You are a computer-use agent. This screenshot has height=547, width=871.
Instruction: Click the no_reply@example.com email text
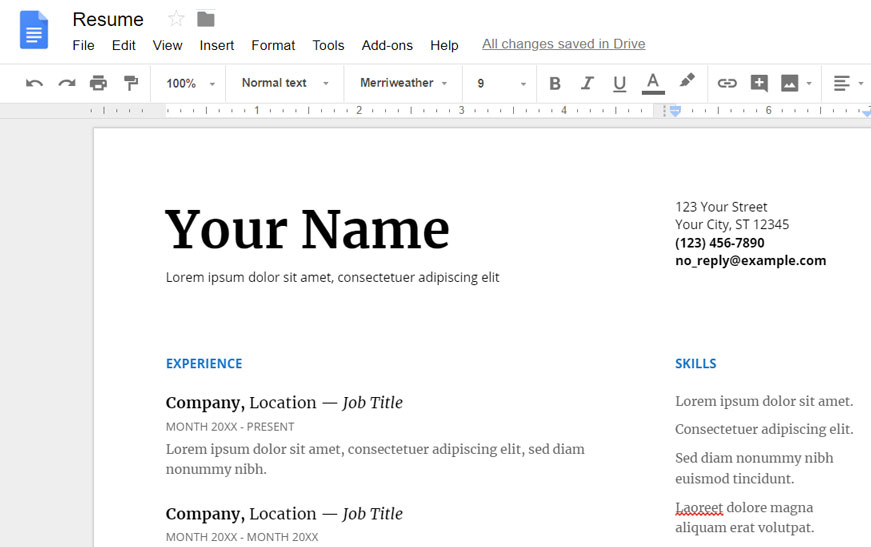tap(750, 260)
